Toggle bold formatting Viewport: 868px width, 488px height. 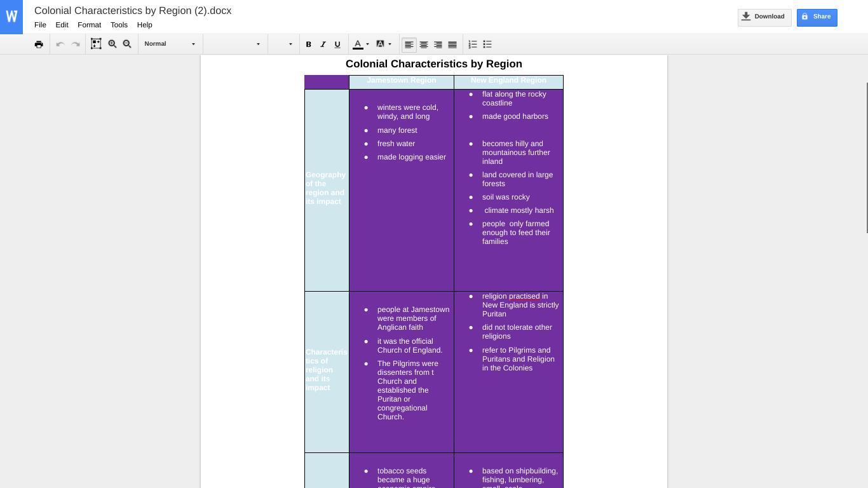click(308, 44)
